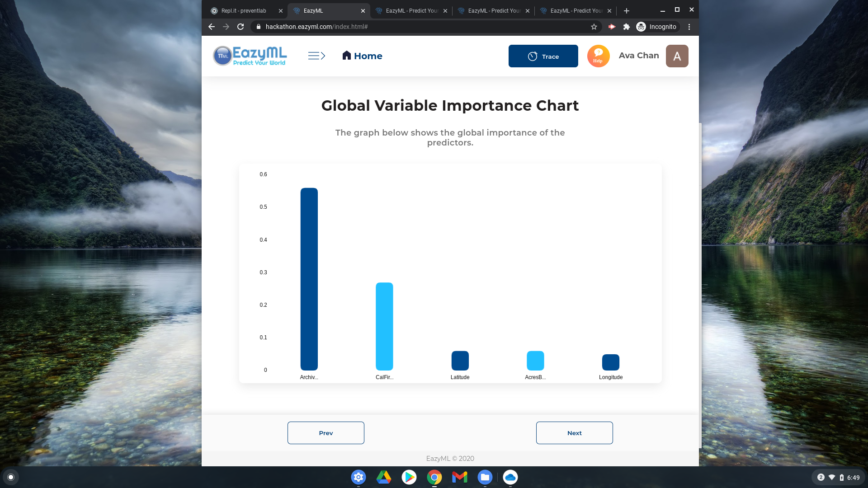Click the Home house icon
Screen dimensions: 868x488
(347, 55)
